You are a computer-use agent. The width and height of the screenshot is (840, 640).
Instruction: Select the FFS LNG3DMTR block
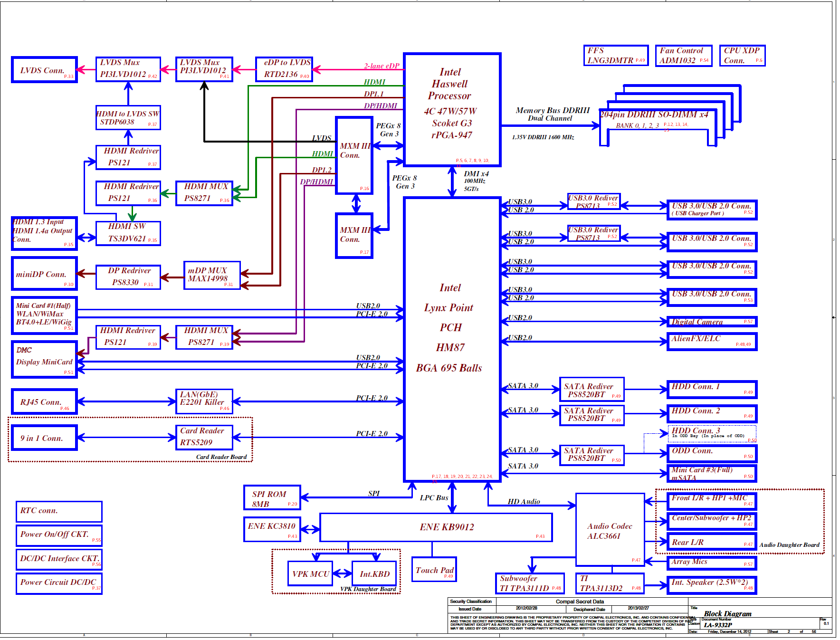click(x=615, y=56)
